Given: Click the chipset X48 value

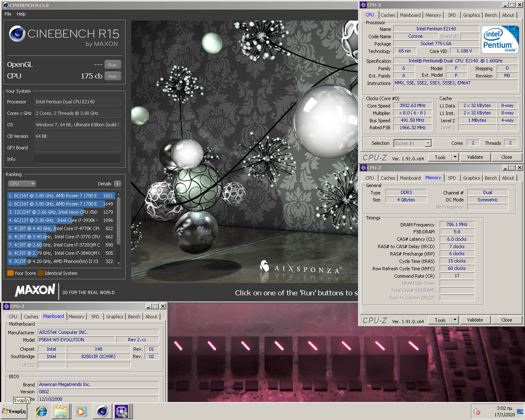Looking at the screenshot, I should tap(98, 349).
